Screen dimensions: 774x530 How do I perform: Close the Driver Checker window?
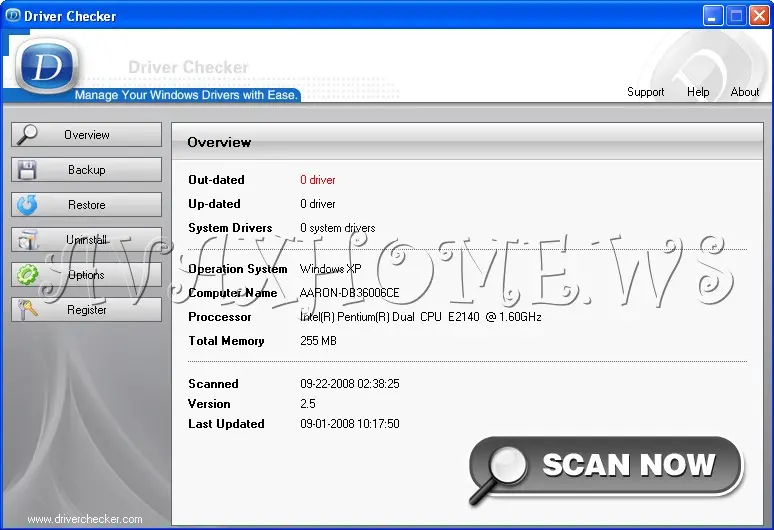click(759, 16)
